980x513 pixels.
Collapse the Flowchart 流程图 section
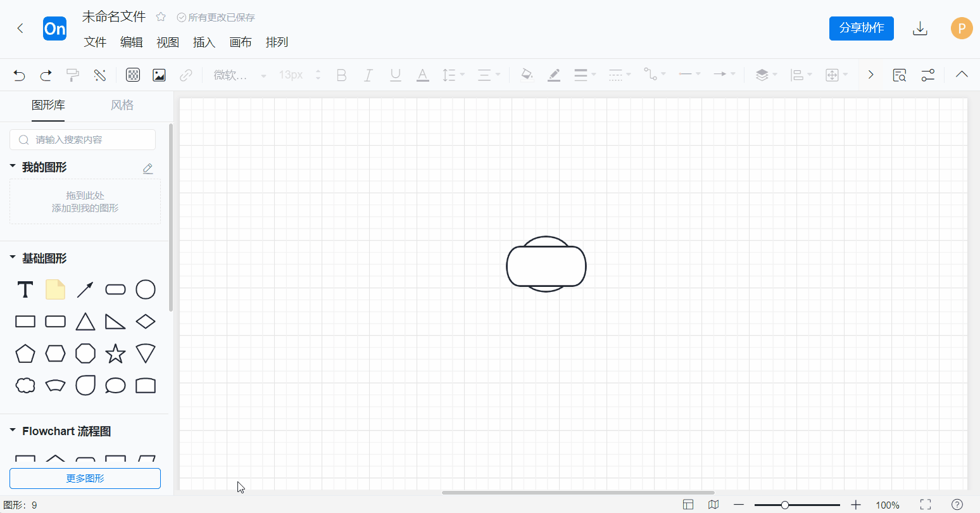point(13,430)
